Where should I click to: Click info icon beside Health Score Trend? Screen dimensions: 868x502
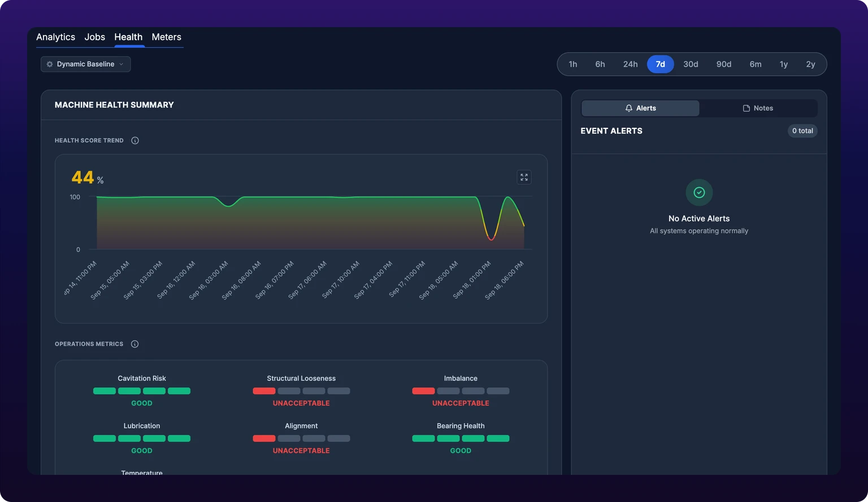click(135, 140)
